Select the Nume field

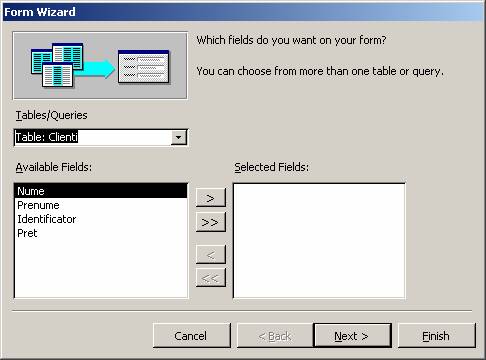coord(101,191)
